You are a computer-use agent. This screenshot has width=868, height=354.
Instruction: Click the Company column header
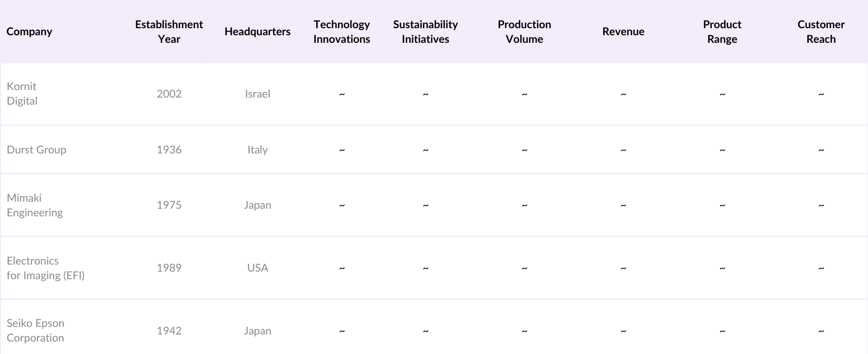click(29, 31)
